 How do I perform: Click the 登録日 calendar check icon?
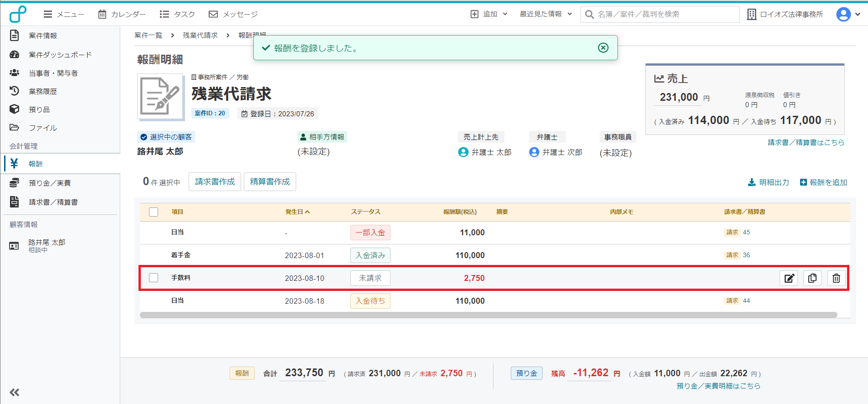(x=244, y=114)
